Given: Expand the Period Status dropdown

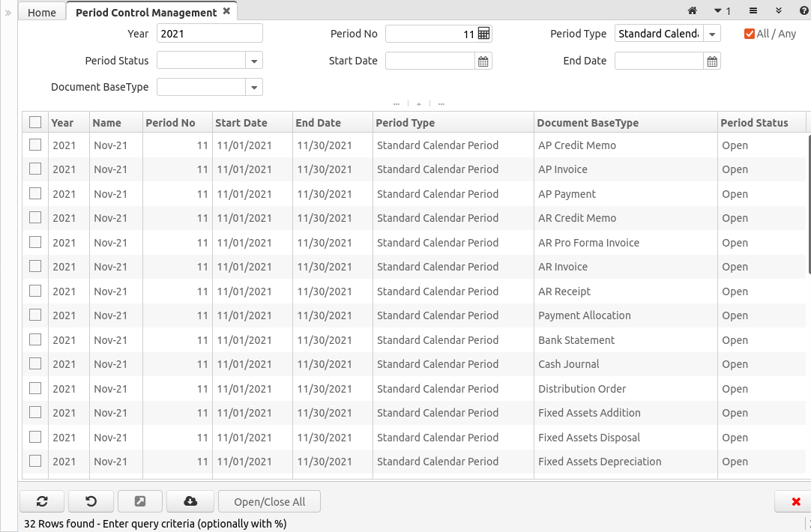Looking at the screenshot, I should tap(254, 61).
